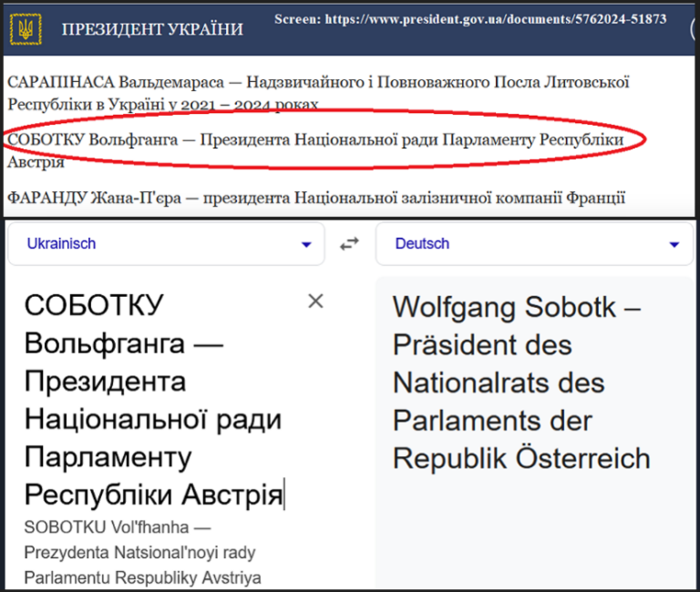The height and width of the screenshot is (592, 700).
Task: Open the Ukrainisch source language dropdown
Action: (x=164, y=244)
